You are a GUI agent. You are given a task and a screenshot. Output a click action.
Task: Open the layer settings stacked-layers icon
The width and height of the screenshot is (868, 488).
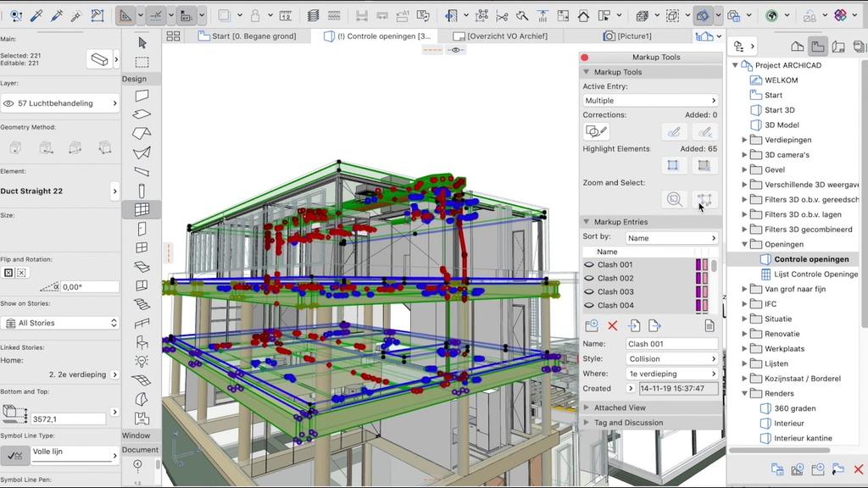coord(314,15)
